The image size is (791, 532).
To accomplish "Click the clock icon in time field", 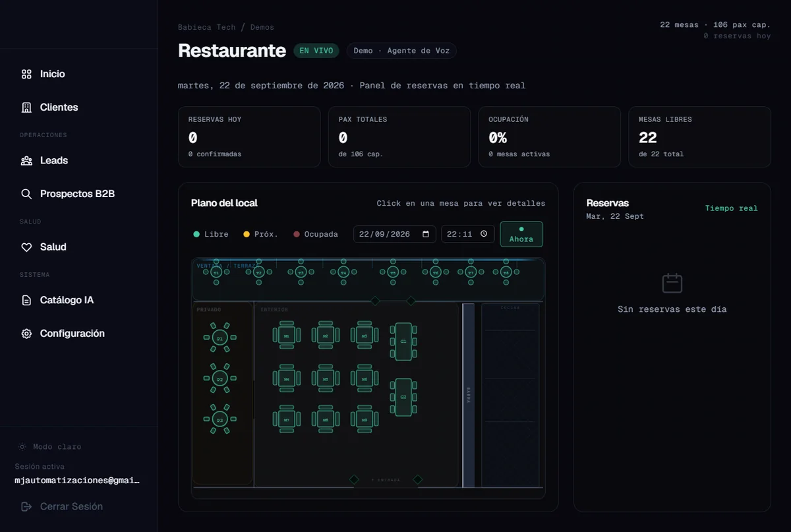I will click(484, 234).
